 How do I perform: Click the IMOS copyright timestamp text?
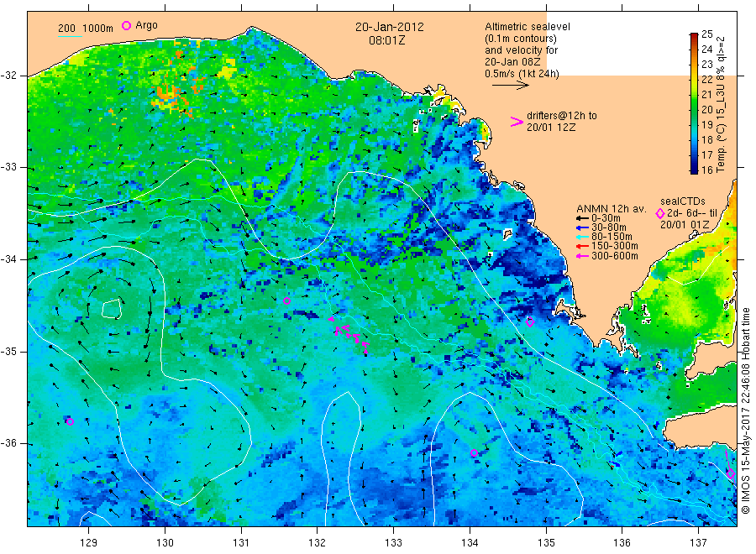click(x=746, y=410)
